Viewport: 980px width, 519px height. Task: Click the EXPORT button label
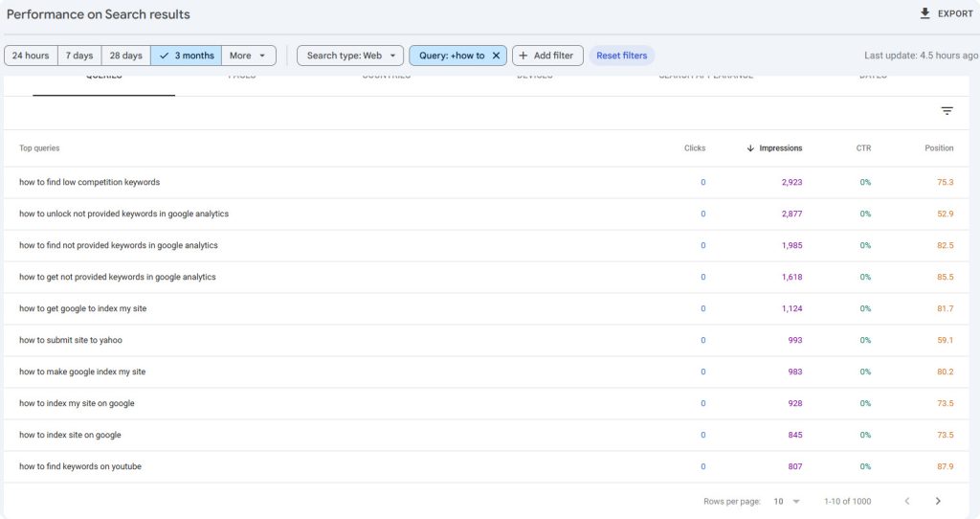coord(955,13)
